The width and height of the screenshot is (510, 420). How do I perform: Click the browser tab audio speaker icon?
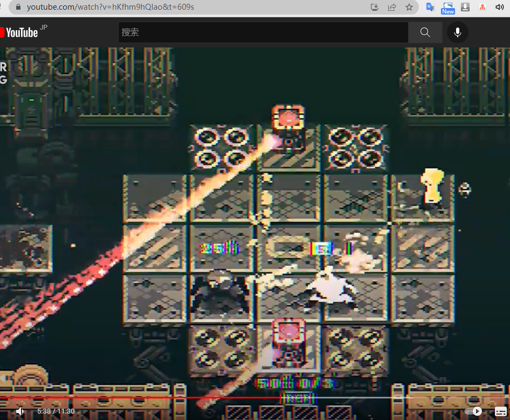pos(499,7)
